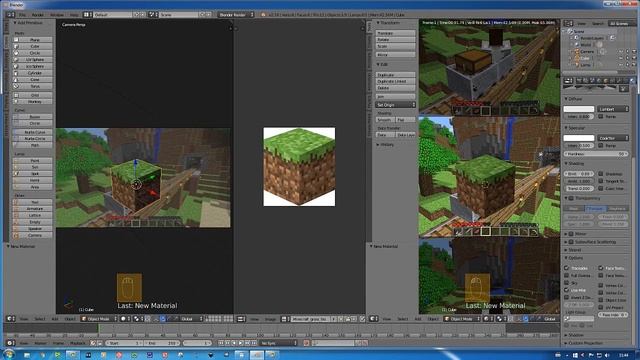Add an Empty object

pos(33,222)
